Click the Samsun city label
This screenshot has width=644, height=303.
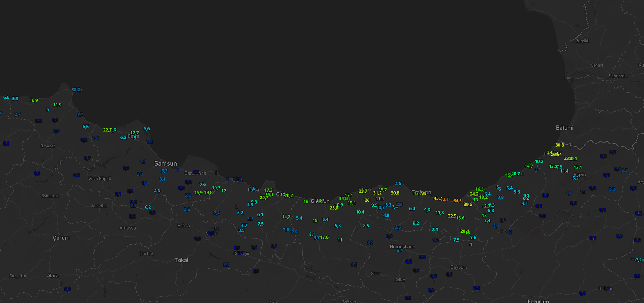tap(165, 163)
